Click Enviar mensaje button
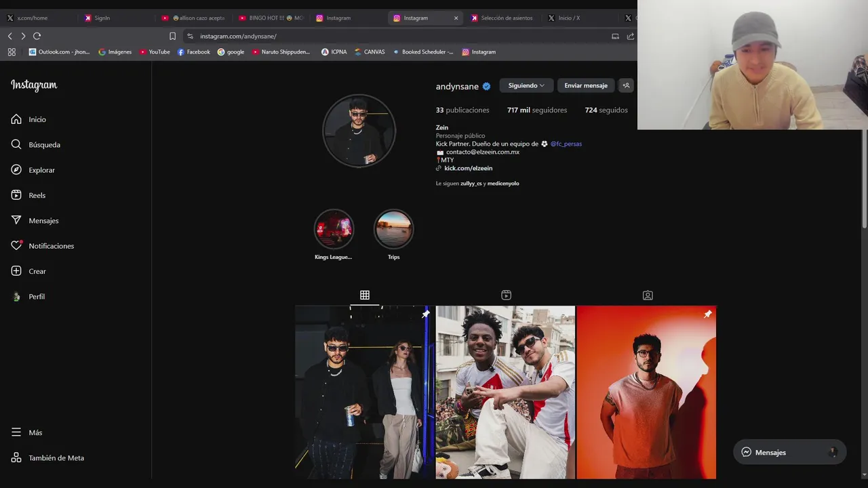 (x=586, y=85)
